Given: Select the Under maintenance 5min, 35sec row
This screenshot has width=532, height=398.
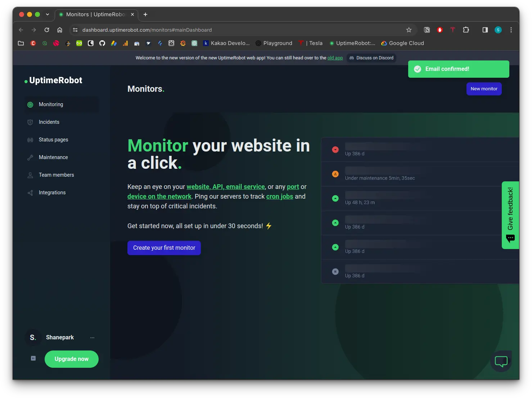Looking at the screenshot, I should [x=420, y=174].
